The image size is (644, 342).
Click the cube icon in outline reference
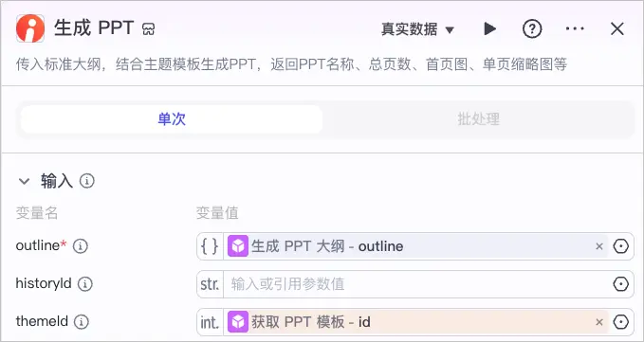238,246
